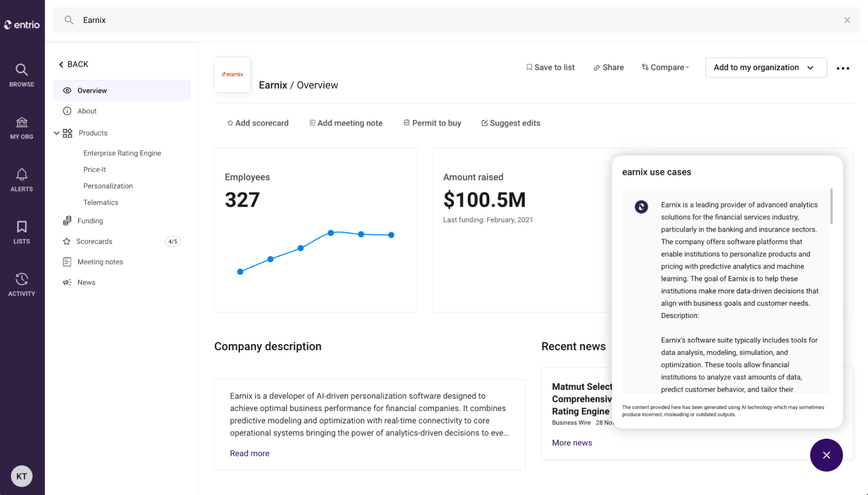The image size is (868, 495).
Task: Click the News megaphone icon
Action: pyautogui.click(x=67, y=282)
